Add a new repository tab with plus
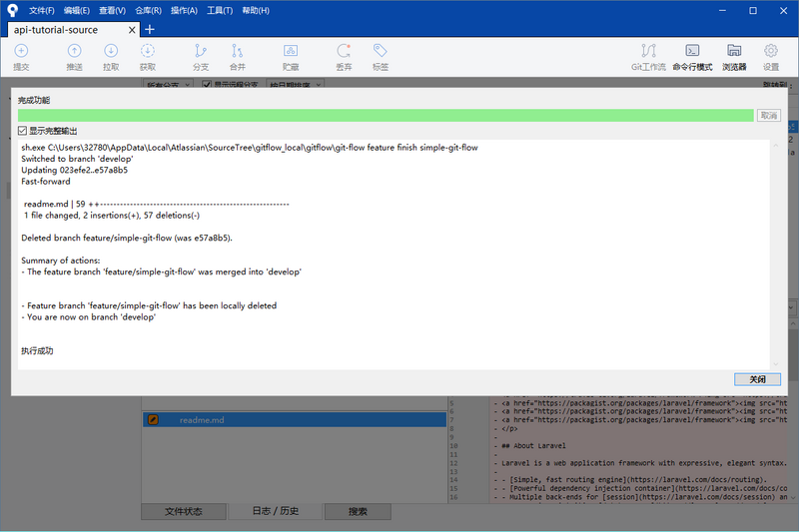The image size is (799, 532). coord(149,30)
